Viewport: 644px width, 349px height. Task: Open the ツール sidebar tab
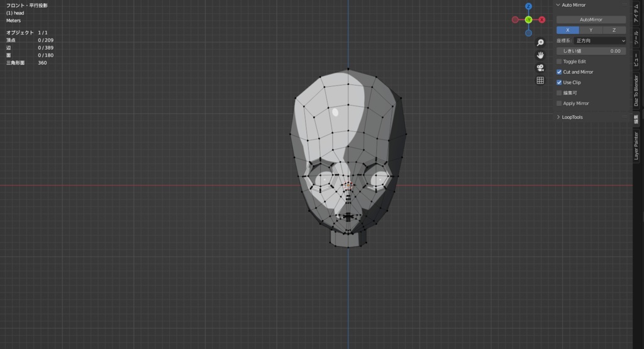[636, 38]
